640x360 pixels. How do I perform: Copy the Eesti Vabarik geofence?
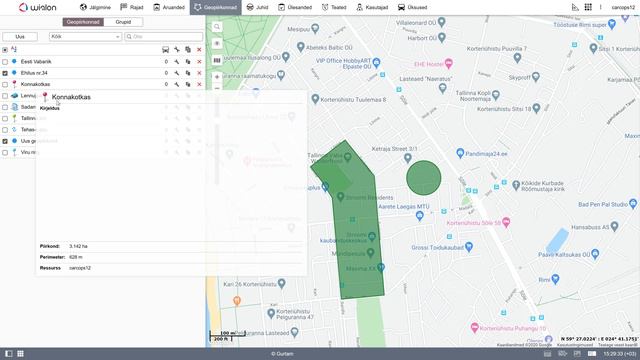188,62
